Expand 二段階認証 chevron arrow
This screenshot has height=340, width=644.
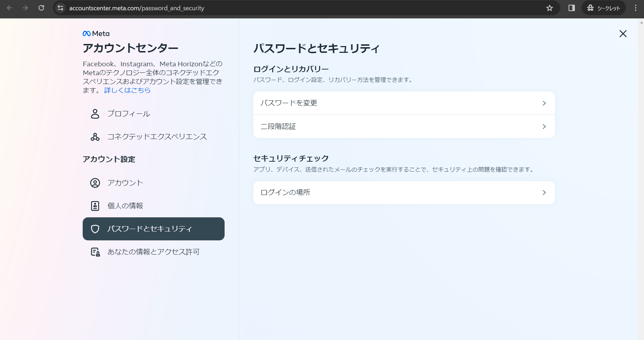544,127
